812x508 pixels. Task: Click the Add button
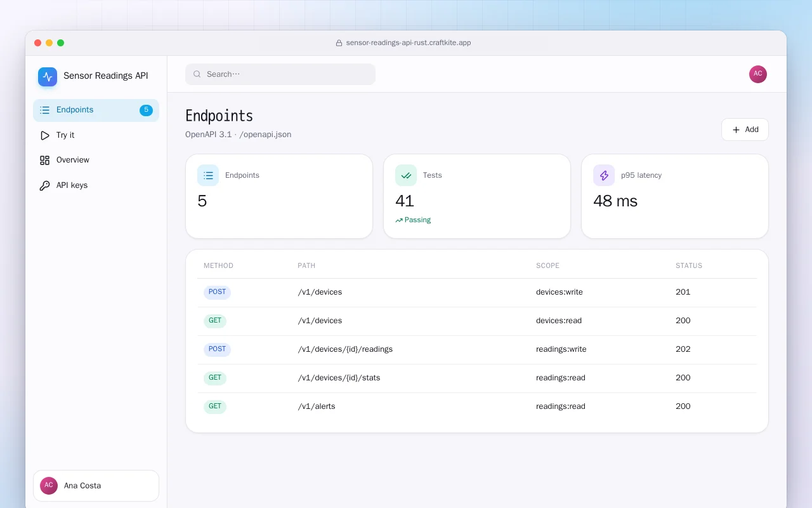tap(745, 130)
